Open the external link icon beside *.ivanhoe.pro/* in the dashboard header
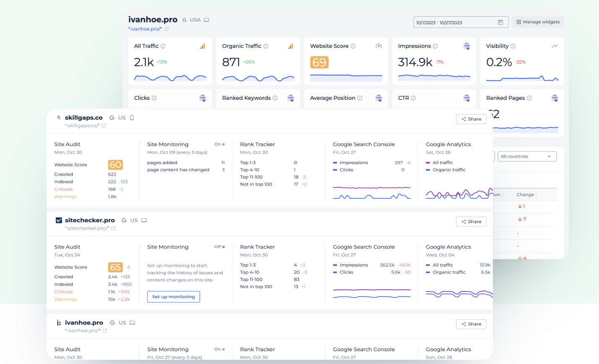This screenshot has width=599, height=364. [x=167, y=29]
